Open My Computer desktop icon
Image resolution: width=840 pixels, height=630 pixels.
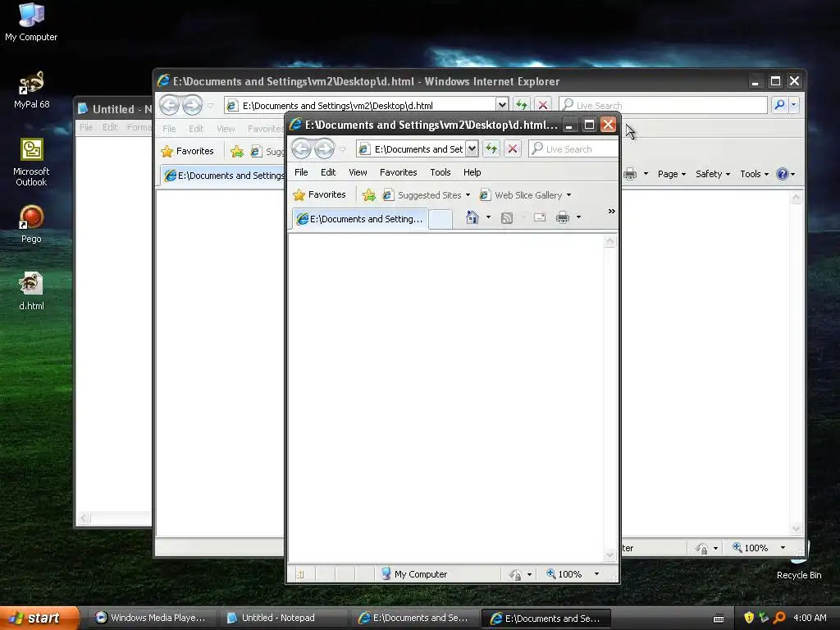pyautogui.click(x=31, y=22)
